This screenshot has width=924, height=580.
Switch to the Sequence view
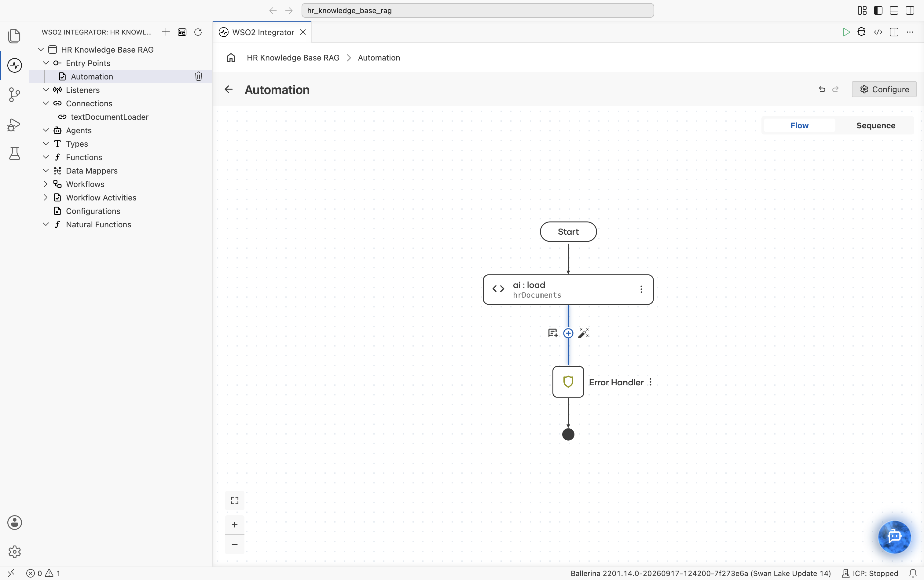(876, 125)
